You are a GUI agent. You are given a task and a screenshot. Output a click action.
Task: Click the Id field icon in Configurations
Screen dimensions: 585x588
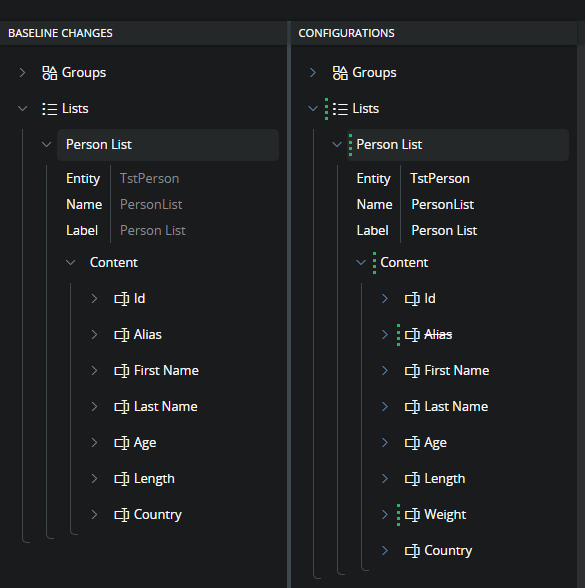(x=412, y=298)
